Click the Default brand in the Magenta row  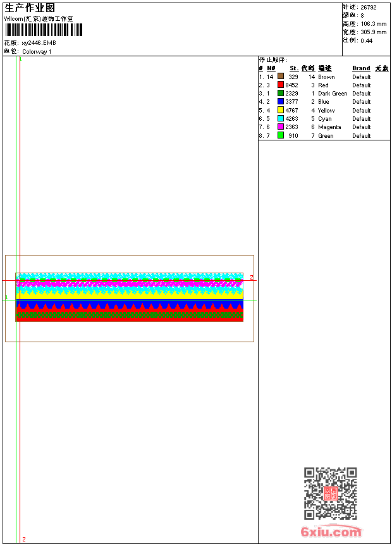(x=362, y=127)
